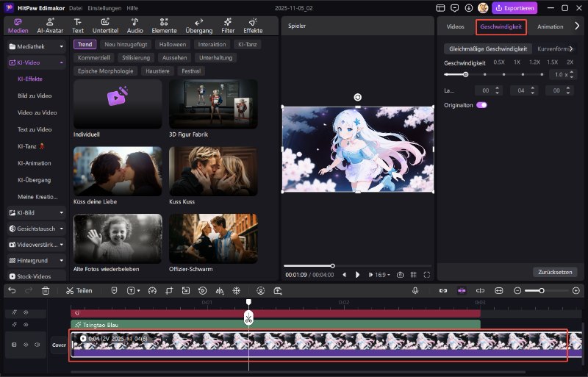Click the crop tool icon
This screenshot has width=588, height=377.
pyautogui.click(x=169, y=290)
